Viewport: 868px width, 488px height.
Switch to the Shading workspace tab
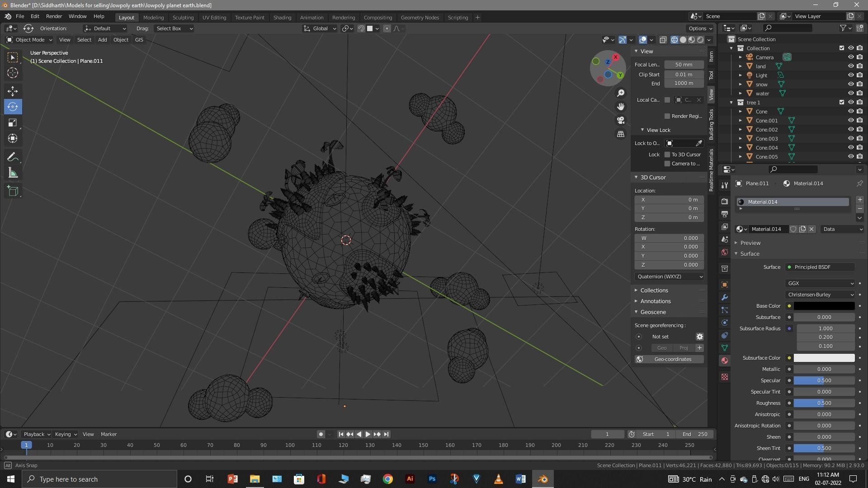click(282, 18)
